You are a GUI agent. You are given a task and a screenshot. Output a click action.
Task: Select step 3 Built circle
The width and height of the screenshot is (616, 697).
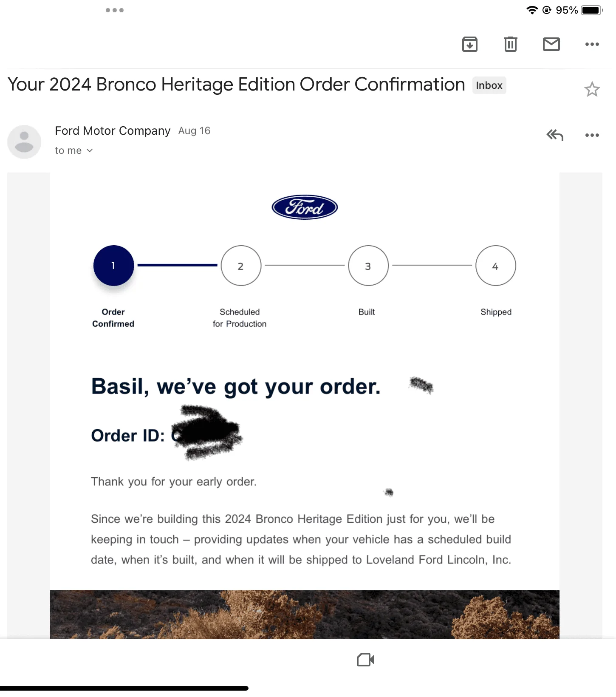[x=368, y=266]
